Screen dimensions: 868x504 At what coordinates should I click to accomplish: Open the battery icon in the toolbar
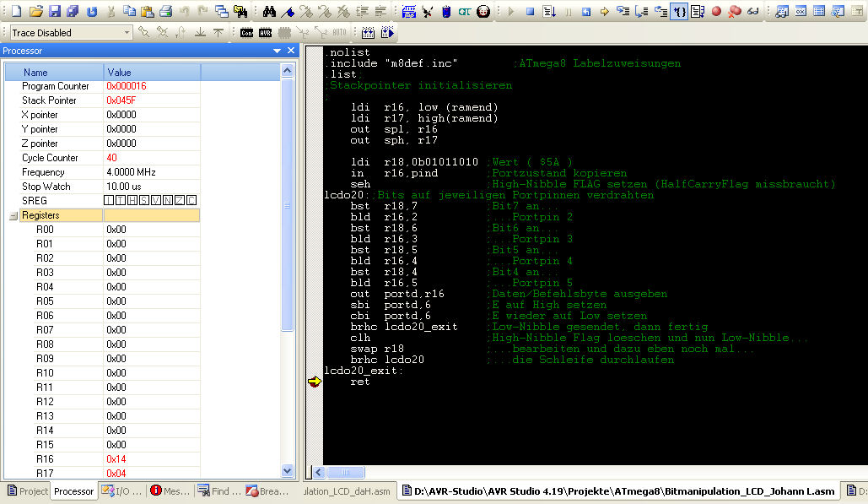click(446, 11)
